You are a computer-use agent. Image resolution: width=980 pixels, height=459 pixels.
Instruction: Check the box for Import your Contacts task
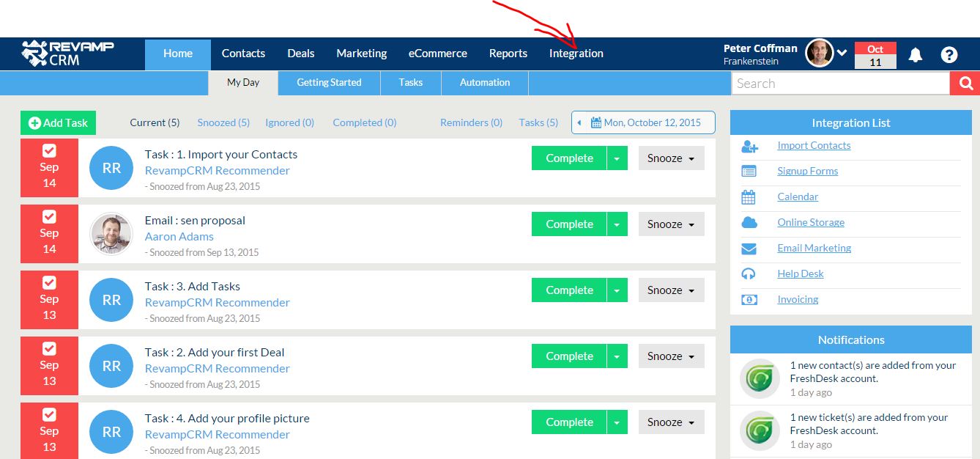49,150
